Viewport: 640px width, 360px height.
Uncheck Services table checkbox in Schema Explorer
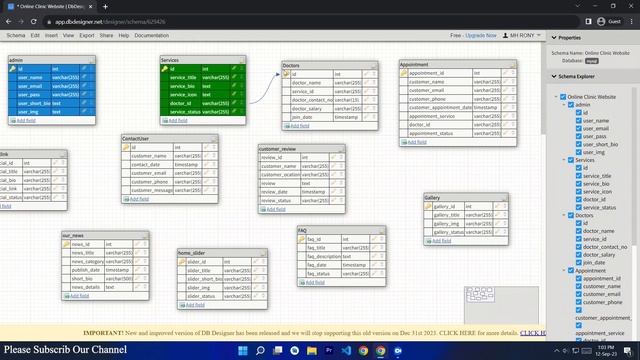(571, 160)
